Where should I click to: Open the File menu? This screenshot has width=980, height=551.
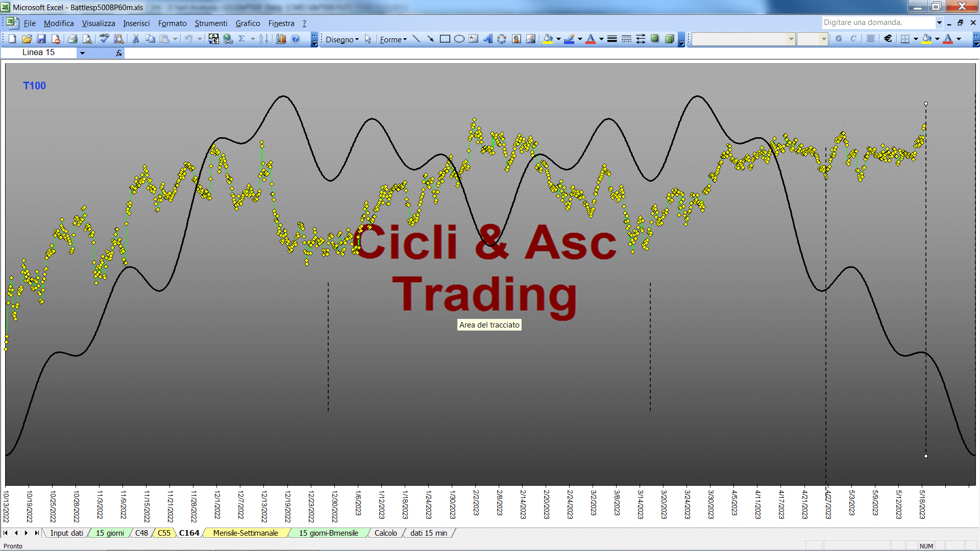point(30,23)
